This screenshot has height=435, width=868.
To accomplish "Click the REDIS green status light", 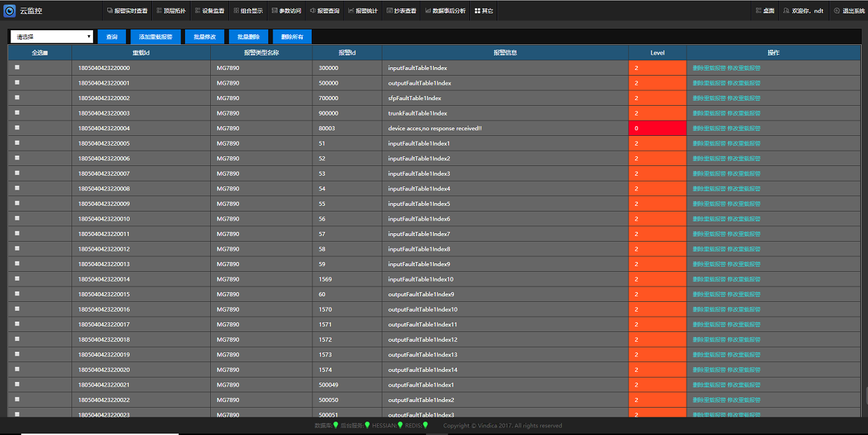I will point(425,425).
